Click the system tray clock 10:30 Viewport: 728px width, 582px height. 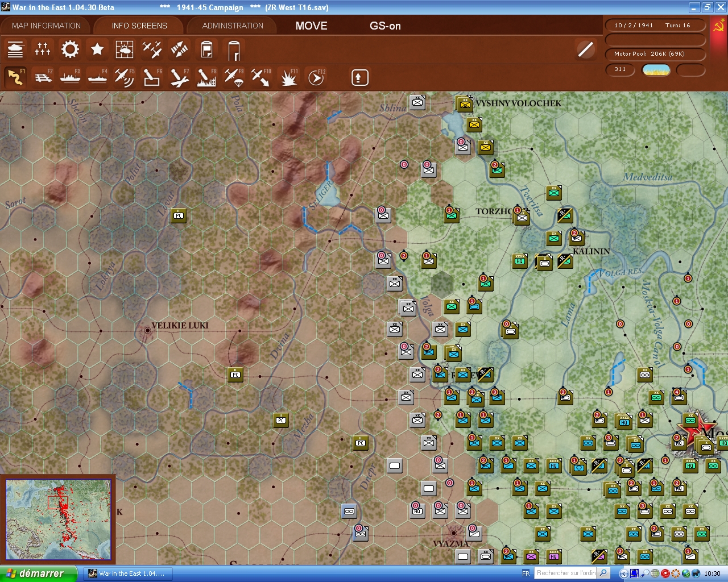712,573
